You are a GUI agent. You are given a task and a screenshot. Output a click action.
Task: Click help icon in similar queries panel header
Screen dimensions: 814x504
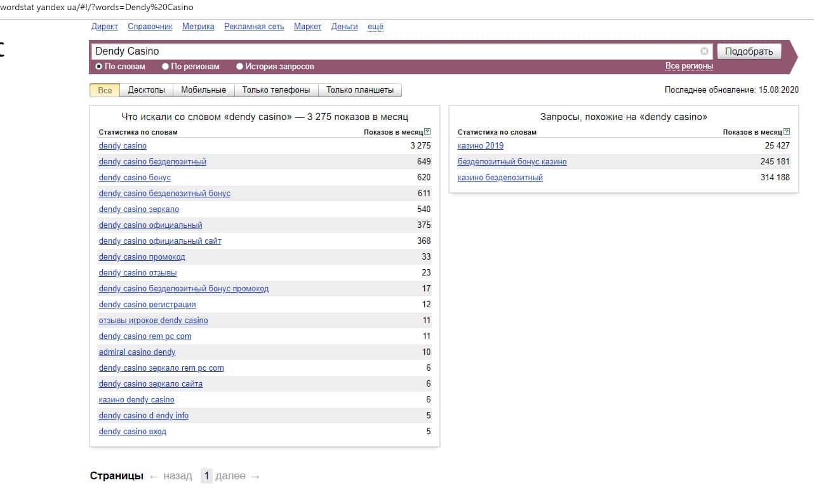787,132
